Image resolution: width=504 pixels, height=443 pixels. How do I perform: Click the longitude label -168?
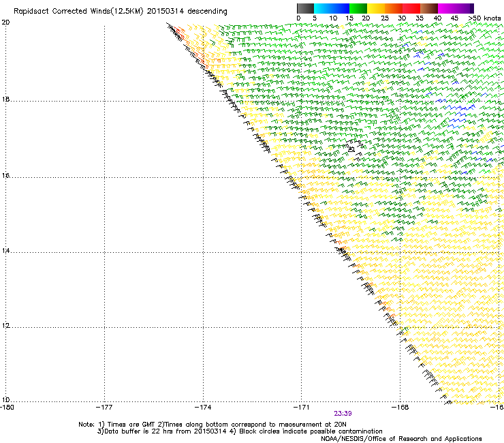400,408
